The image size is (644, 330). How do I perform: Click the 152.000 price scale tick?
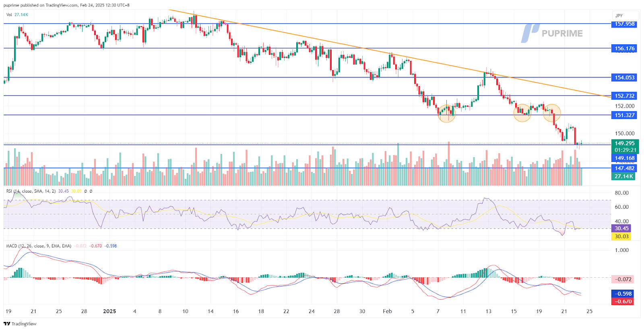coord(625,106)
